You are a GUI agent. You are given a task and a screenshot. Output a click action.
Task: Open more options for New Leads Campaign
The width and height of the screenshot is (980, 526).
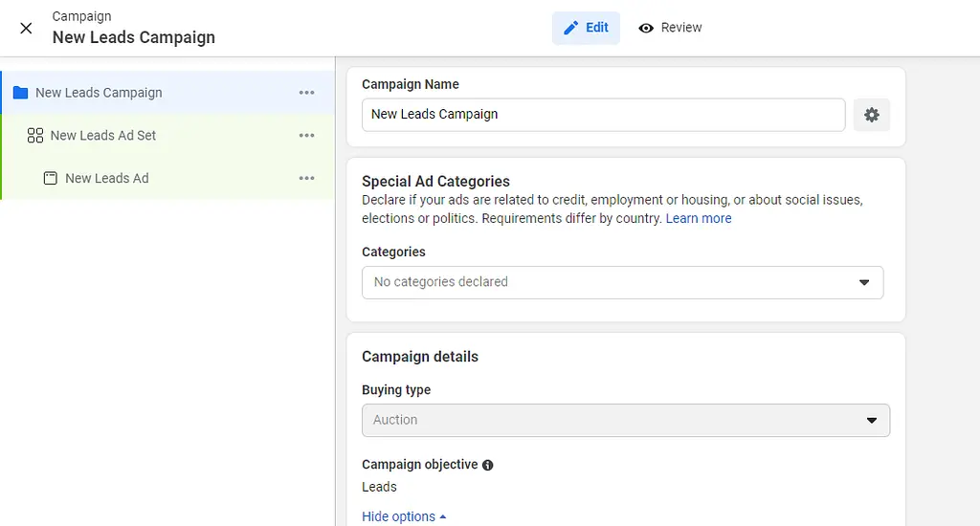pyautogui.click(x=306, y=93)
